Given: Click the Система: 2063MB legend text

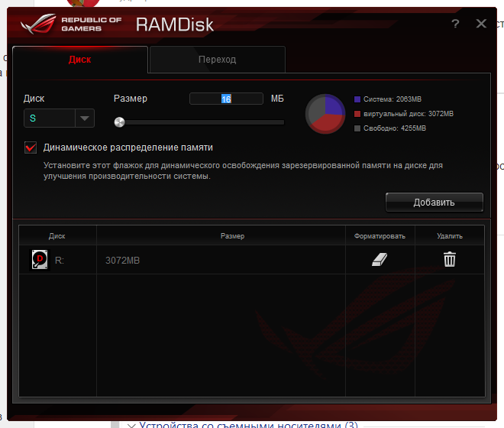Looking at the screenshot, I should 393,99.
